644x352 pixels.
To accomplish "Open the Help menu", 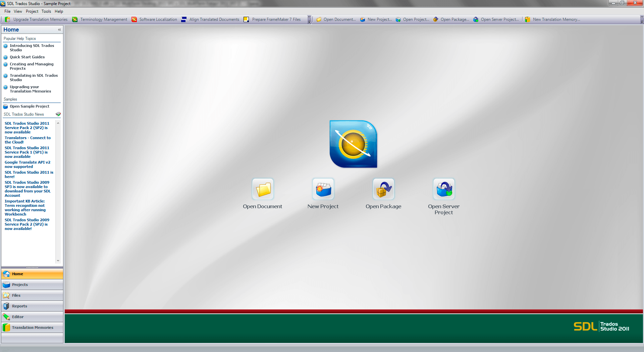I will click(x=59, y=11).
